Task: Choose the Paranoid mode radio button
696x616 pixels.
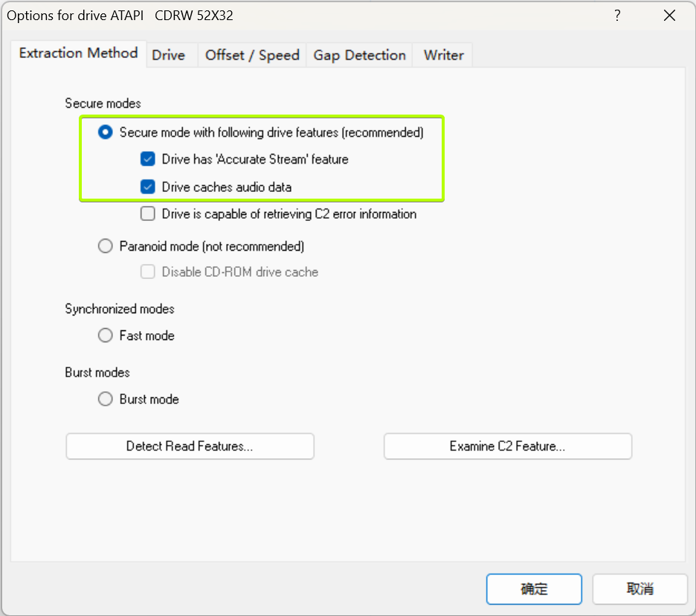Action: pos(106,246)
